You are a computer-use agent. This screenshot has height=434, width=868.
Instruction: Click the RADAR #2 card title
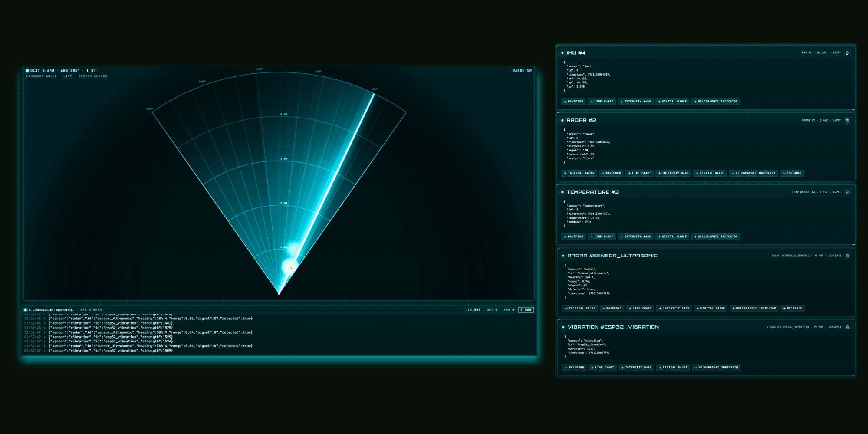click(581, 120)
